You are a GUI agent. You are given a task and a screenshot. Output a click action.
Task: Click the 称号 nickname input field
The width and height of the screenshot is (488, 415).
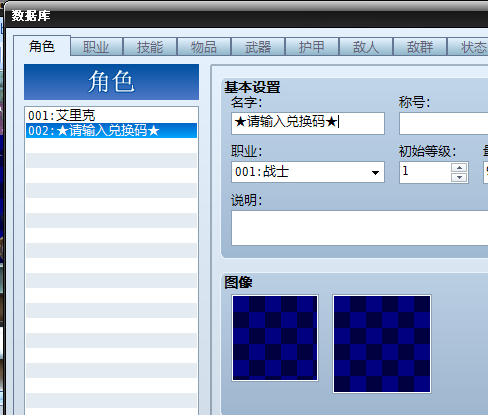(444, 123)
